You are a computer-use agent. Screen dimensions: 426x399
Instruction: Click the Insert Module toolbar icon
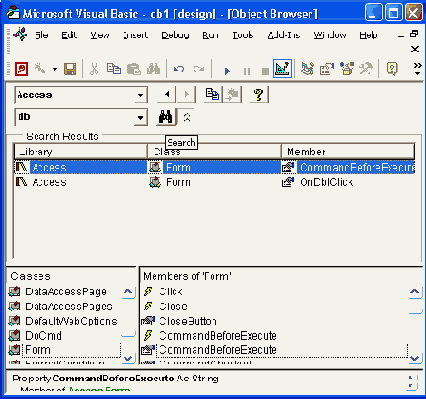pyautogui.click(x=40, y=69)
